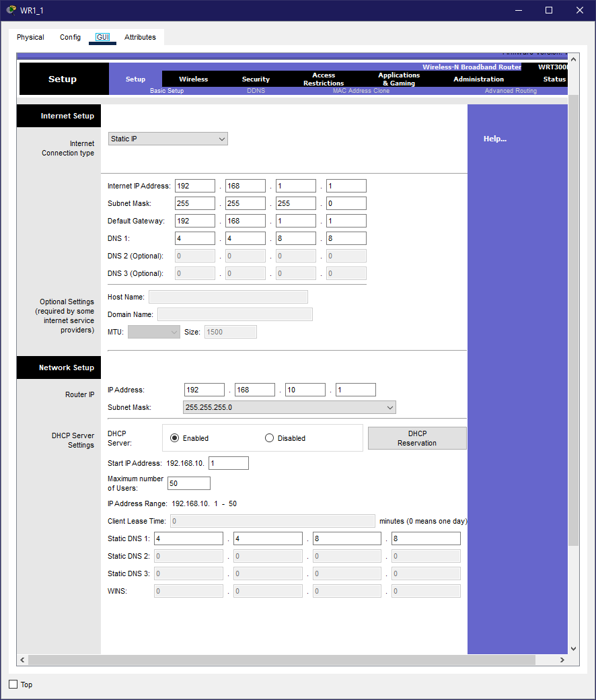Click the DDNS sub-tab link
The width and height of the screenshot is (596, 700).
256,91
